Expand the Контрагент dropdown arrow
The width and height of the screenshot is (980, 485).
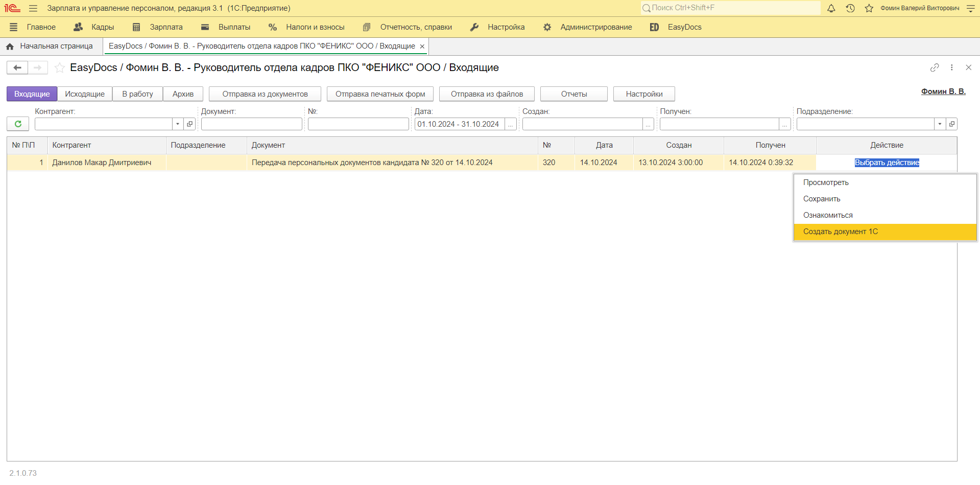(178, 124)
